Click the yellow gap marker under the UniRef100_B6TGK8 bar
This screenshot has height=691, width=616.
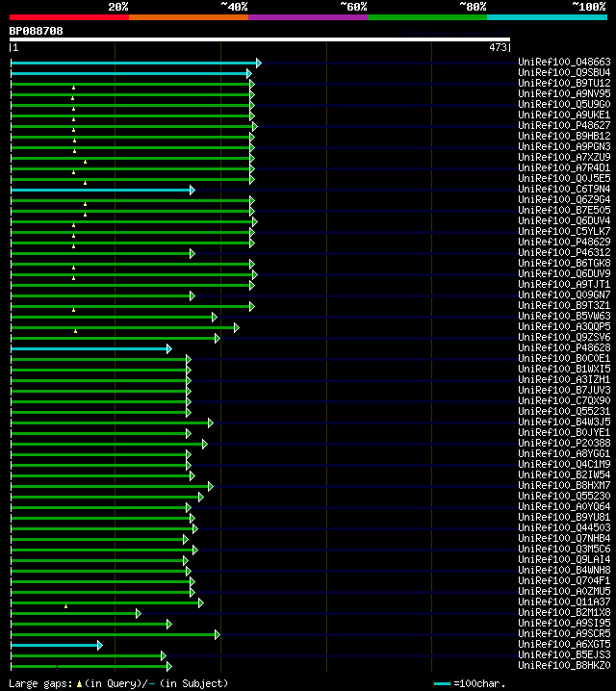coord(73,268)
